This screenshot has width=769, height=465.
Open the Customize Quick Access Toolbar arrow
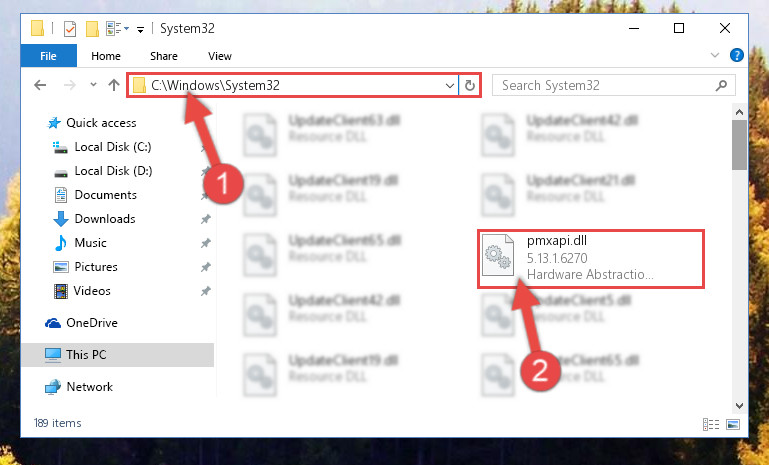pos(140,30)
